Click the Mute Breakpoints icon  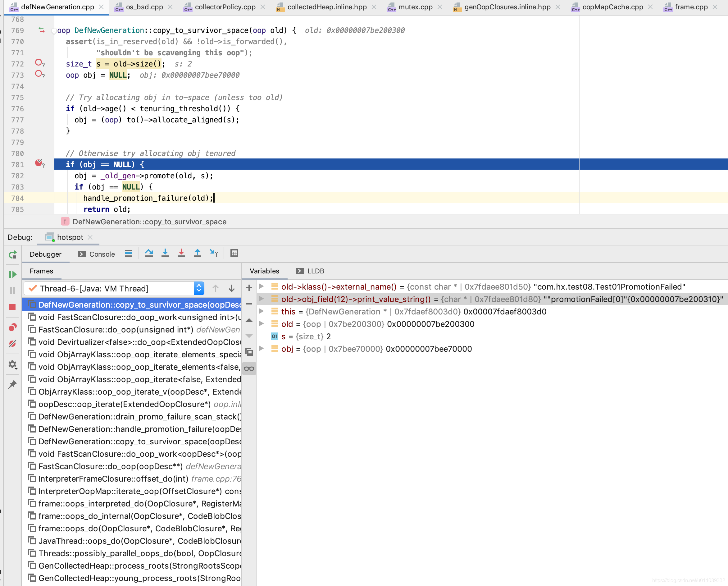[12, 344]
